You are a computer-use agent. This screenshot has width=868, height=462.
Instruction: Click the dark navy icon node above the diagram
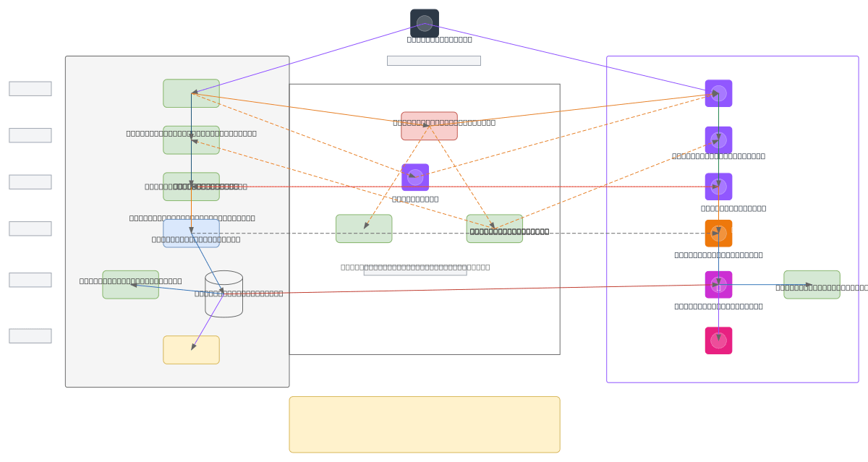(x=425, y=23)
